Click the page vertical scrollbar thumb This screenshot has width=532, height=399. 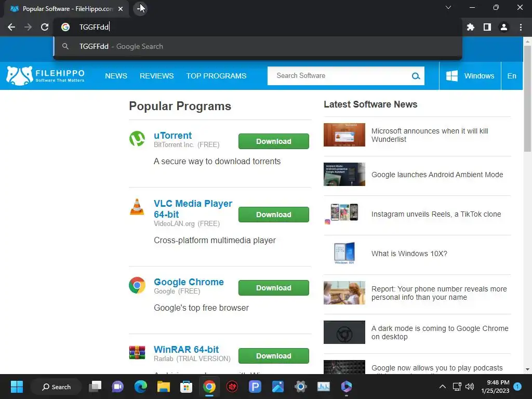click(x=527, y=98)
